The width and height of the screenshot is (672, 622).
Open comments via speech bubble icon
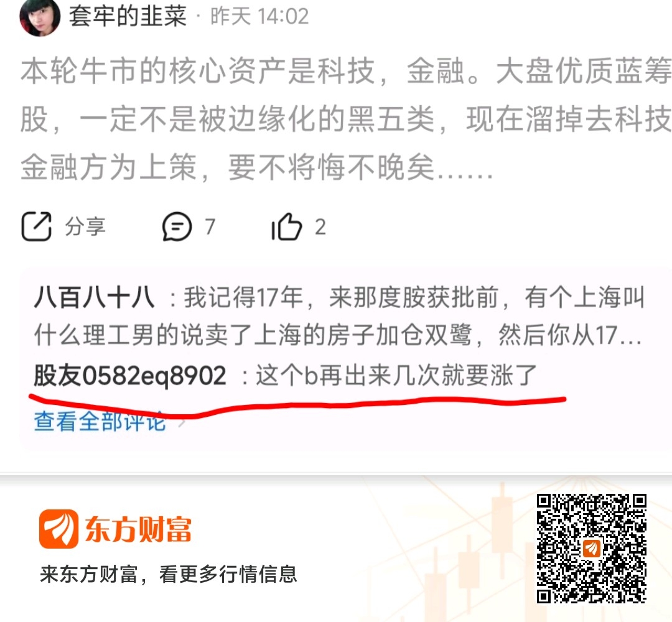[177, 226]
